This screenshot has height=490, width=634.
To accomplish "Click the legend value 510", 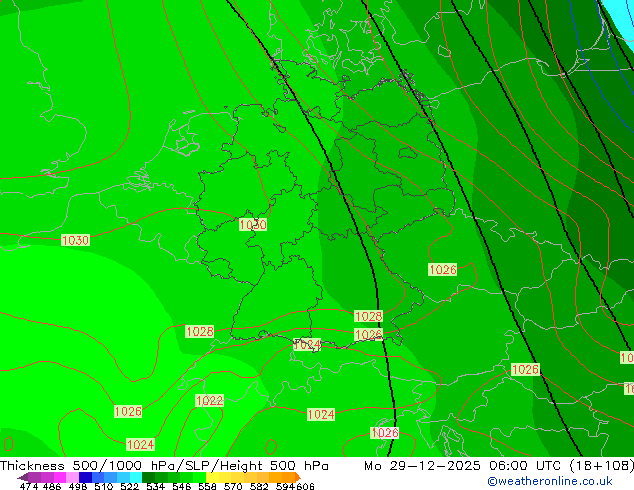I will [x=104, y=486].
